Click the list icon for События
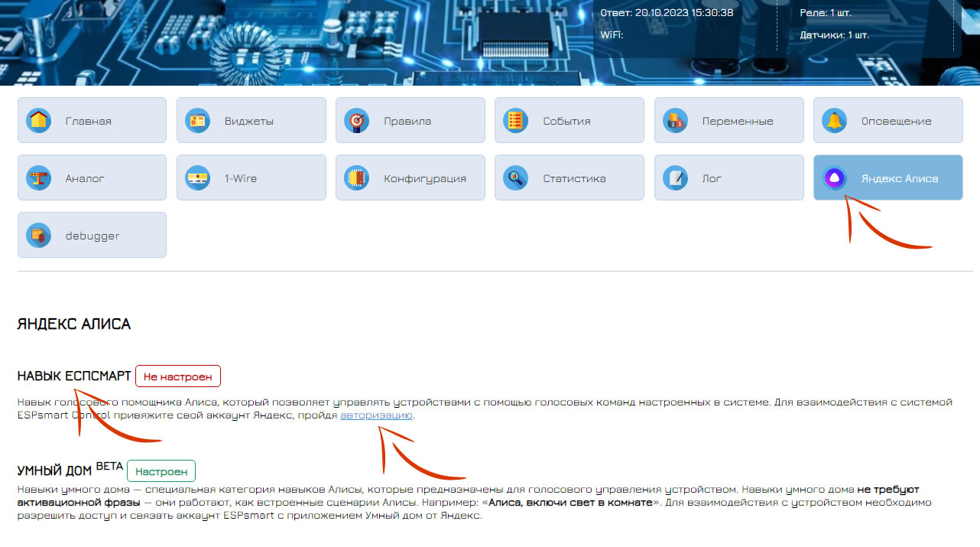Viewport: 980px width, 547px height. click(516, 121)
